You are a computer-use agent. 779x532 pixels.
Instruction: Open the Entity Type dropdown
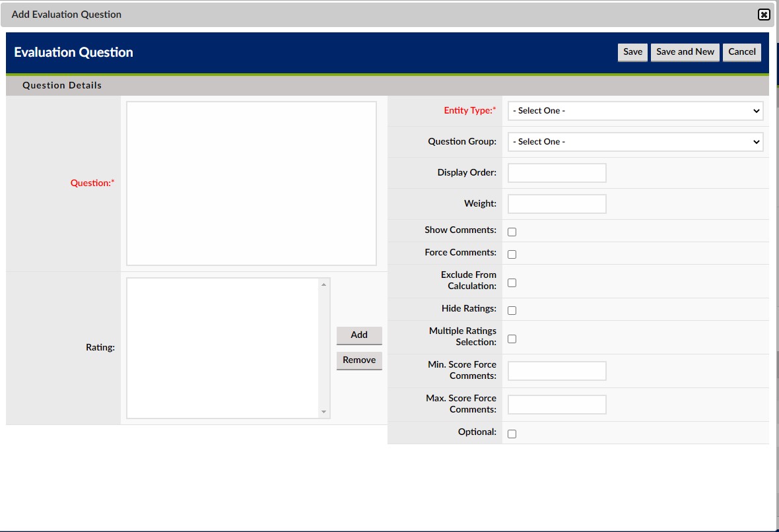point(634,110)
